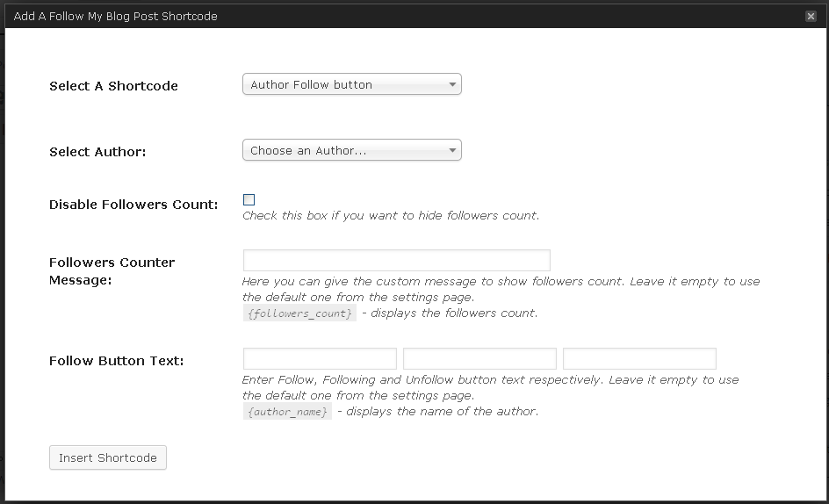
Task: Focus the Followers Counter Message input field
Action: (396, 260)
